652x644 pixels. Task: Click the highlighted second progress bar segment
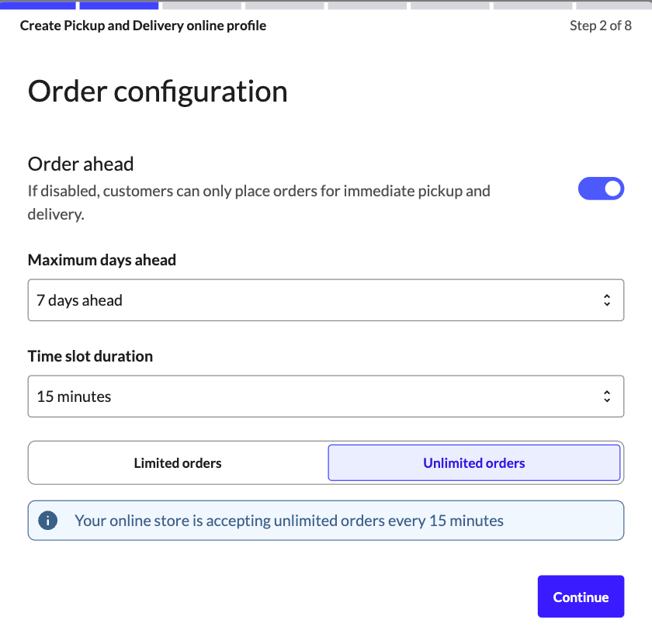click(x=120, y=5)
